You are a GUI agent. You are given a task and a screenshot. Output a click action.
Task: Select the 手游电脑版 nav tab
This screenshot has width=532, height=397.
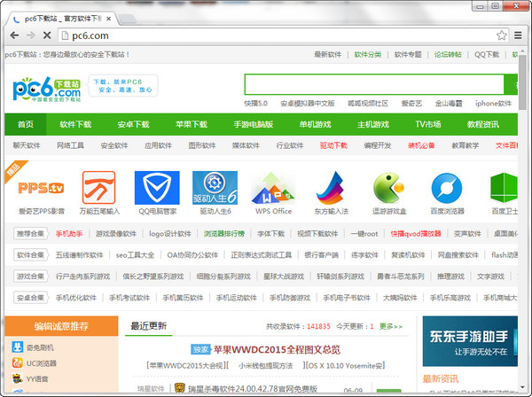pos(254,124)
